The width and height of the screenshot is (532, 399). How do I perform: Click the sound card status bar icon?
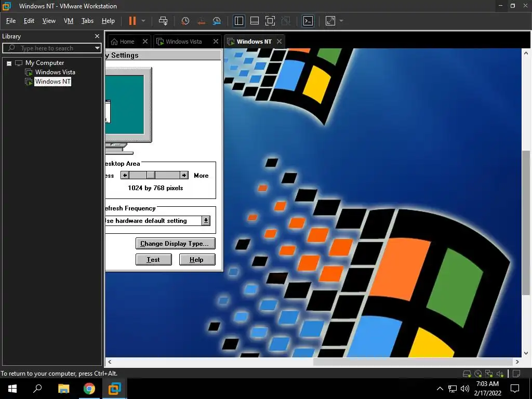coord(500,374)
